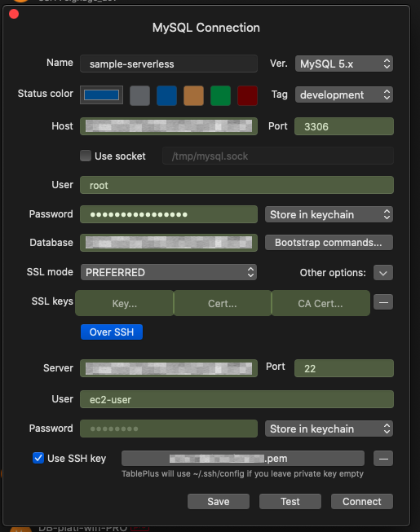Uncheck the Use SSH key checkbox
This screenshot has width=420, height=532.
[38, 458]
